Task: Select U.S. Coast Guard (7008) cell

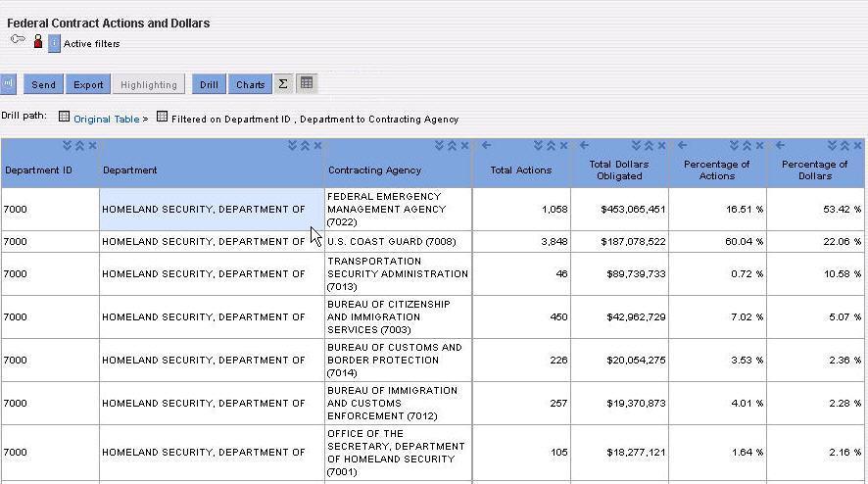Action: coord(398,241)
